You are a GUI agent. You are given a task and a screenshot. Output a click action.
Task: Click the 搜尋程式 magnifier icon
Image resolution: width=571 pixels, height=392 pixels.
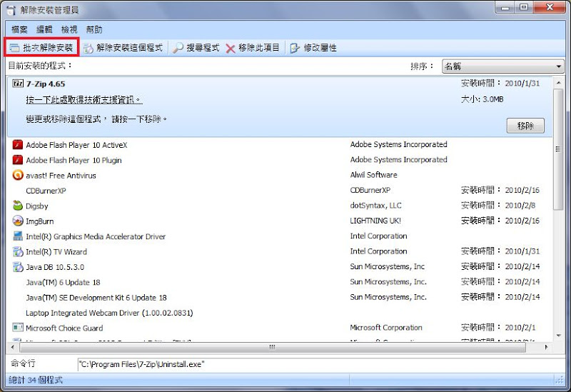click(x=178, y=48)
